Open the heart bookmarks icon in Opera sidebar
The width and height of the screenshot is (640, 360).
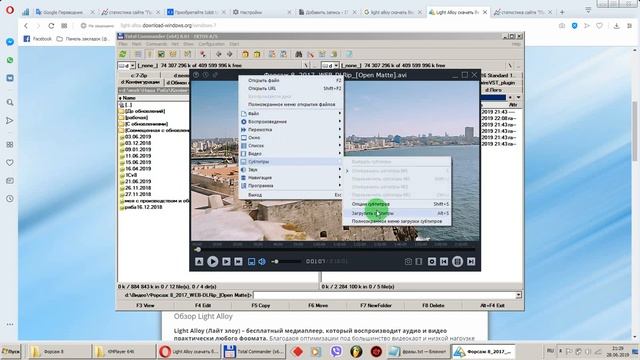(10, 162)
